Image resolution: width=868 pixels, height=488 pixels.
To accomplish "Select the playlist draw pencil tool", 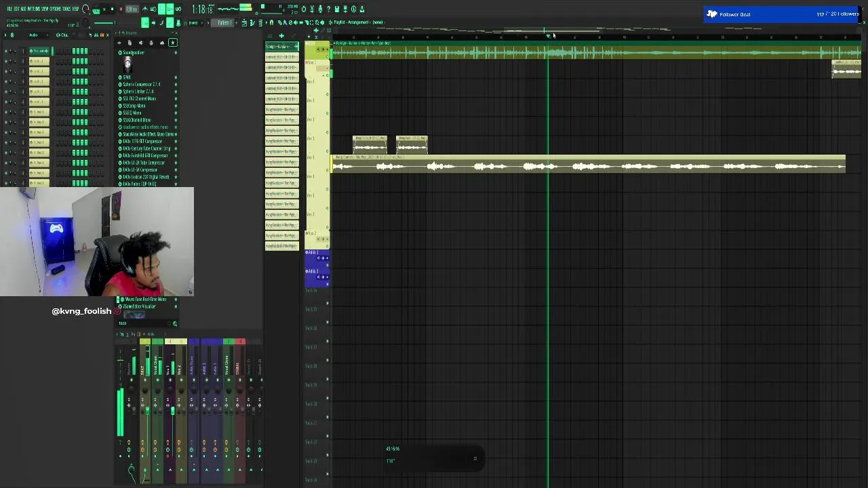I will [279, 22].
